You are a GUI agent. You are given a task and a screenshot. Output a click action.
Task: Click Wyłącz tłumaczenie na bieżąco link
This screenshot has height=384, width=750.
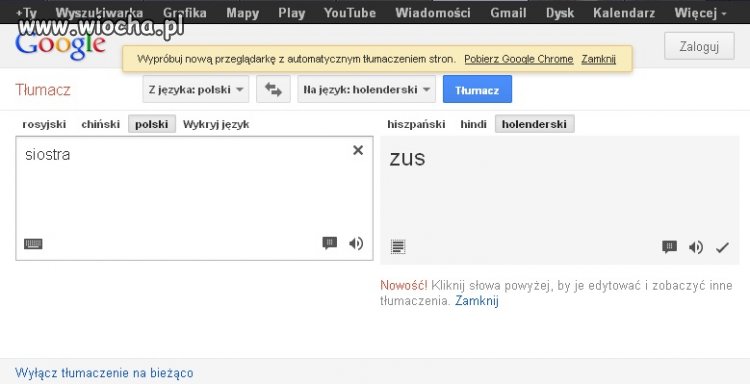tap(104, 373)
